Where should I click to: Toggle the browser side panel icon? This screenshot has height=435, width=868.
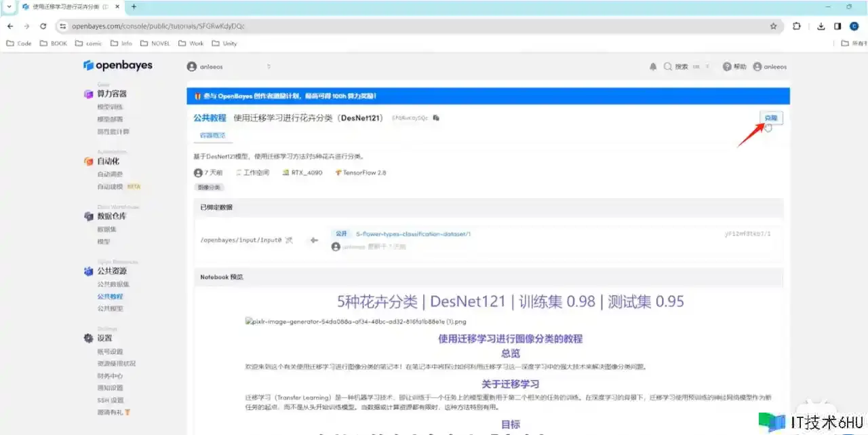click(837, 26)
